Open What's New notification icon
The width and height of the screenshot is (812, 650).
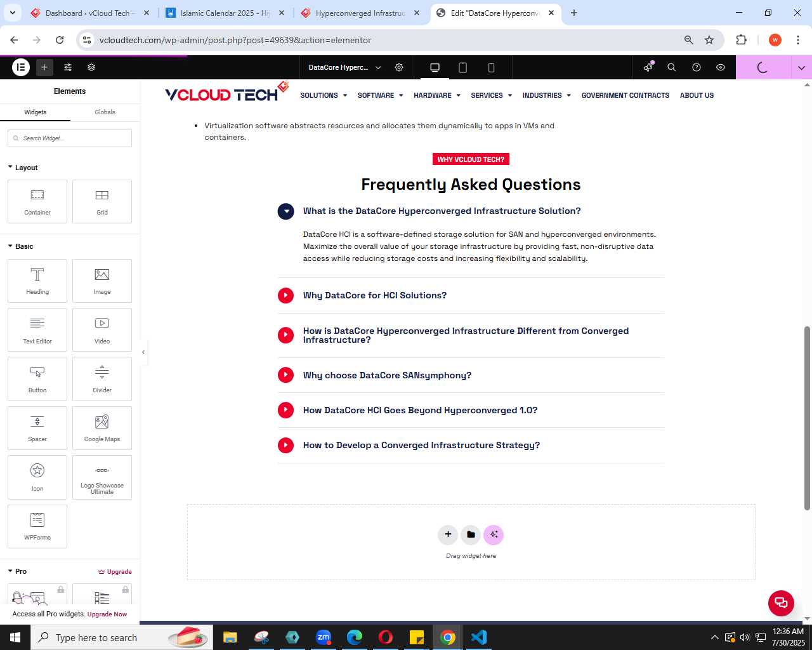coord(648,67)
